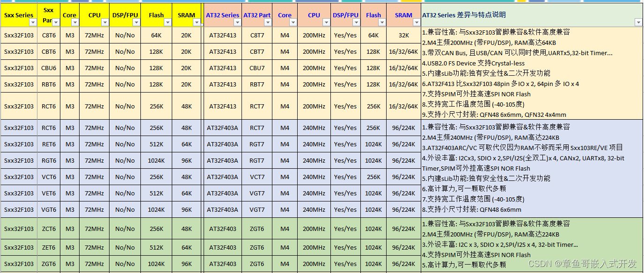Select the 512K Flash cell in VET6 row
The width and height of the screenshot is (644, 273).
click(156, 193)
